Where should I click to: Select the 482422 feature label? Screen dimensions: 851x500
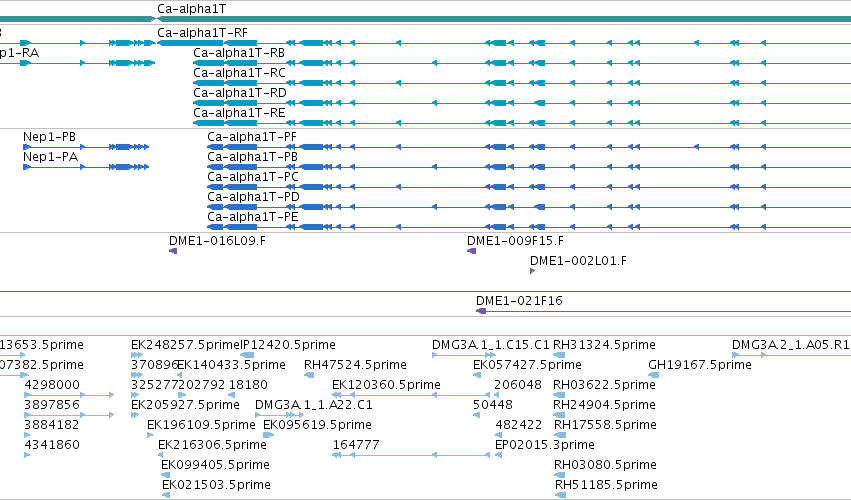pyautogui.click(x=518, y=426)
